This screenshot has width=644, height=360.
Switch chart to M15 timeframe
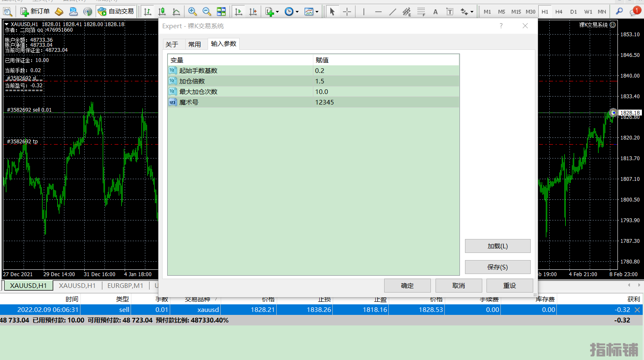pos(516,12)
